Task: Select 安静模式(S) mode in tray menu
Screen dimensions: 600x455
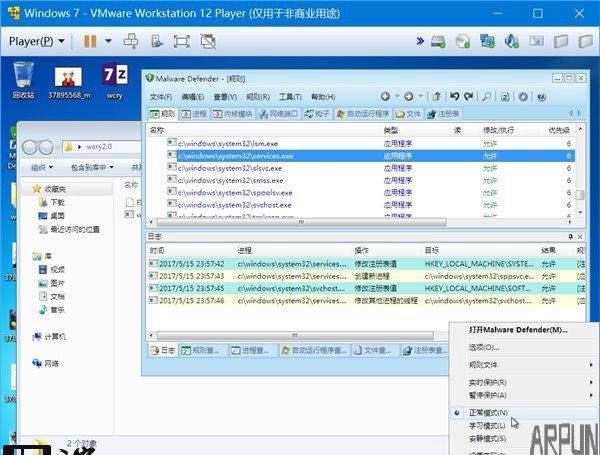Action: pyautogui.click(x=489, y=440)
